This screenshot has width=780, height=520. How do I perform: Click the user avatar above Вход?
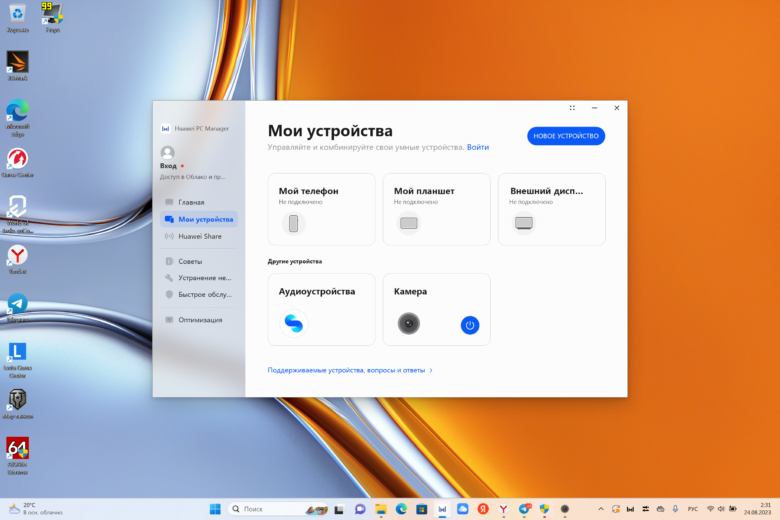168,152
